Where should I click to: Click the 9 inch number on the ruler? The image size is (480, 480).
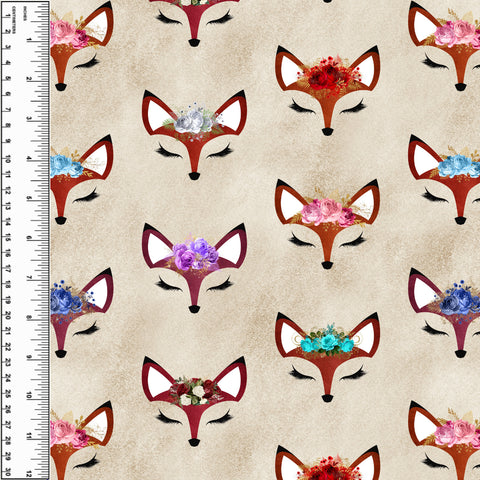pyautogui.click(x=29, y=357)
